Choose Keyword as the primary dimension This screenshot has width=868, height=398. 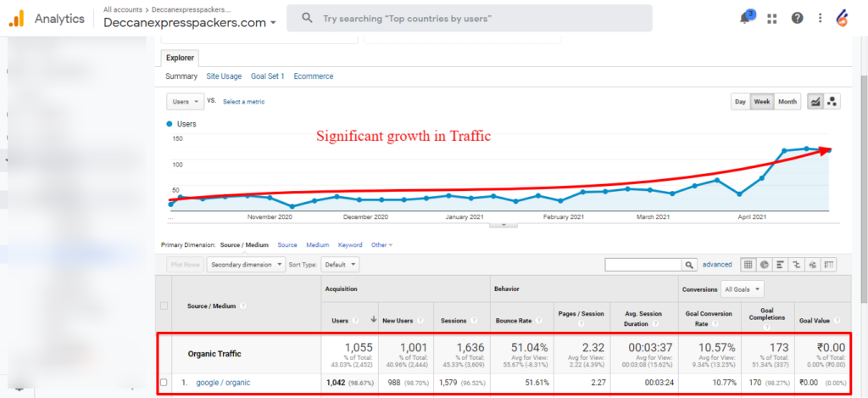tap(350, 245)
